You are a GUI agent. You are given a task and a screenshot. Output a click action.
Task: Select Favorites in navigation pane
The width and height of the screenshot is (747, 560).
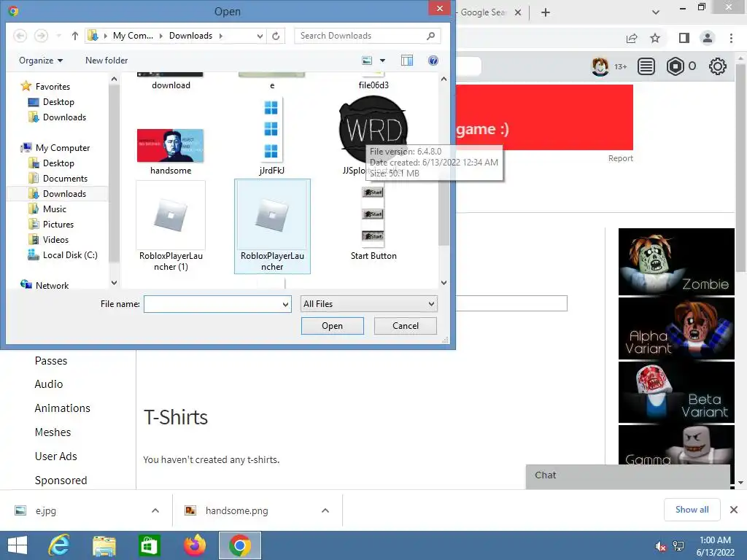point(53,87)
